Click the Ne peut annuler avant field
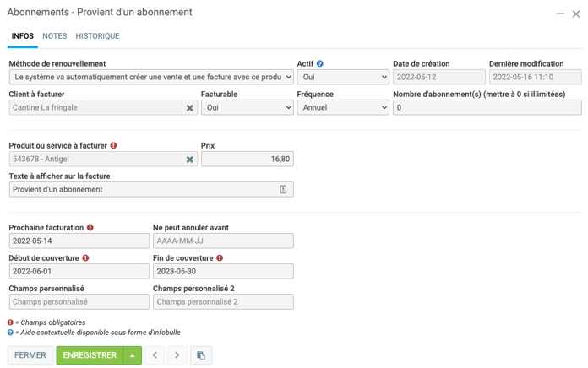The width and height of the screenshot is (588, 368). click(223, 241)
